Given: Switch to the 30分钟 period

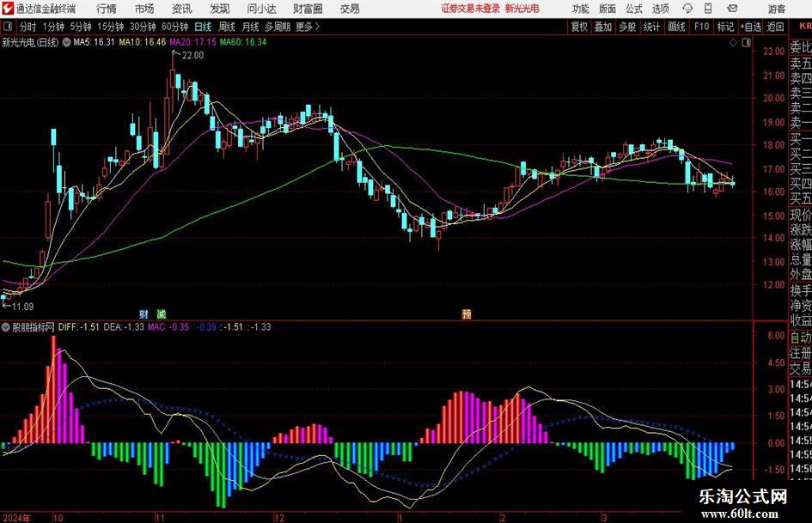Looking at the screenshot, I should point(143,27).
